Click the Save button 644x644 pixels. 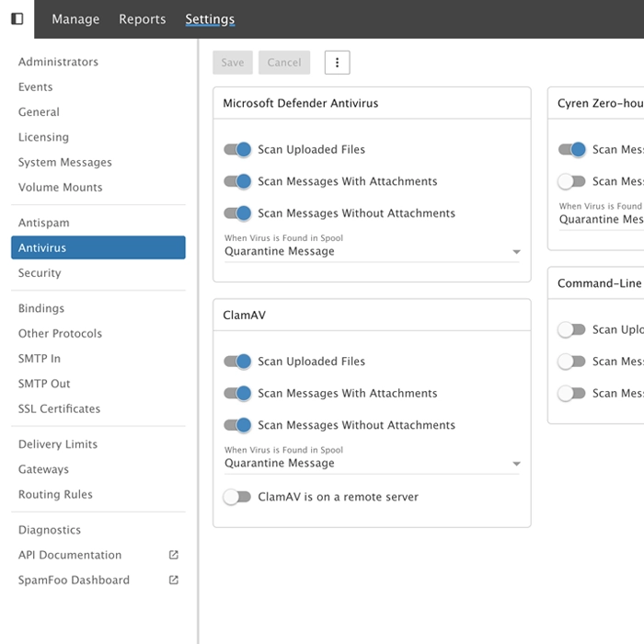click(233, 63)
